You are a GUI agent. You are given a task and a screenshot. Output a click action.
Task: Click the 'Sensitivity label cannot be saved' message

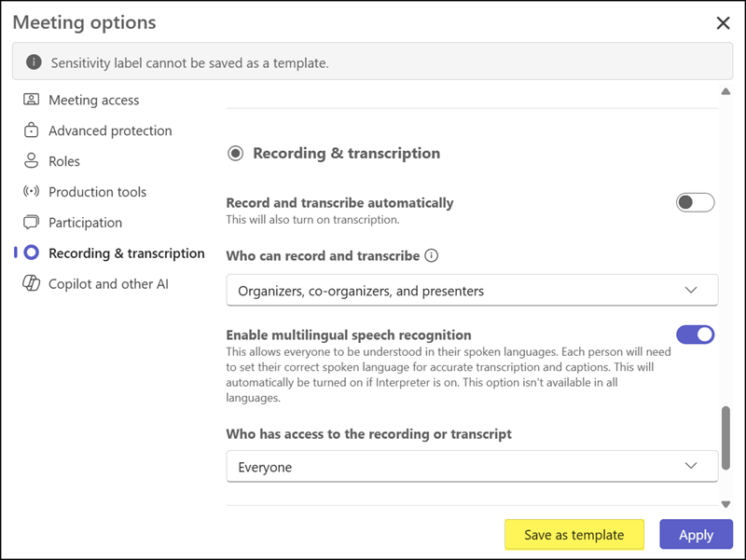(x=190, y=62)
